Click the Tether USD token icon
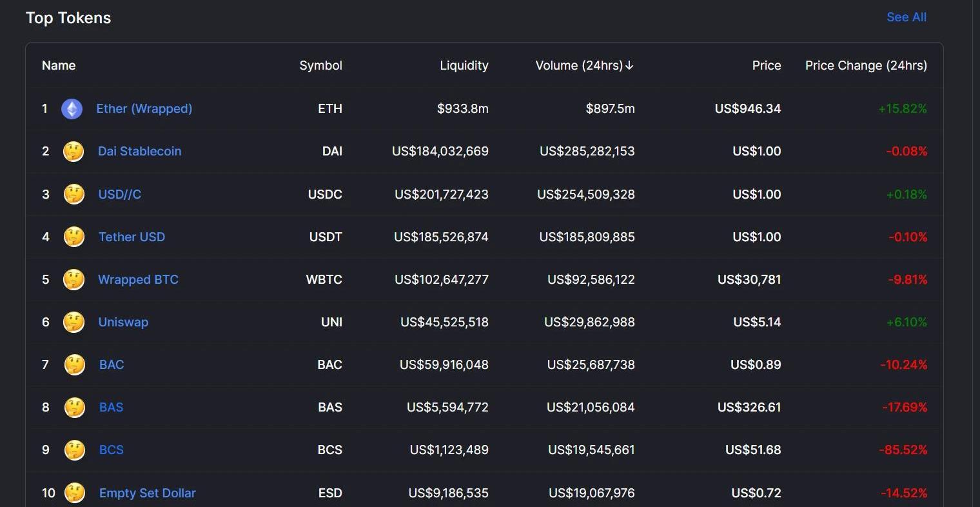This screenshot has height=507, width=980. click(74, 237)
